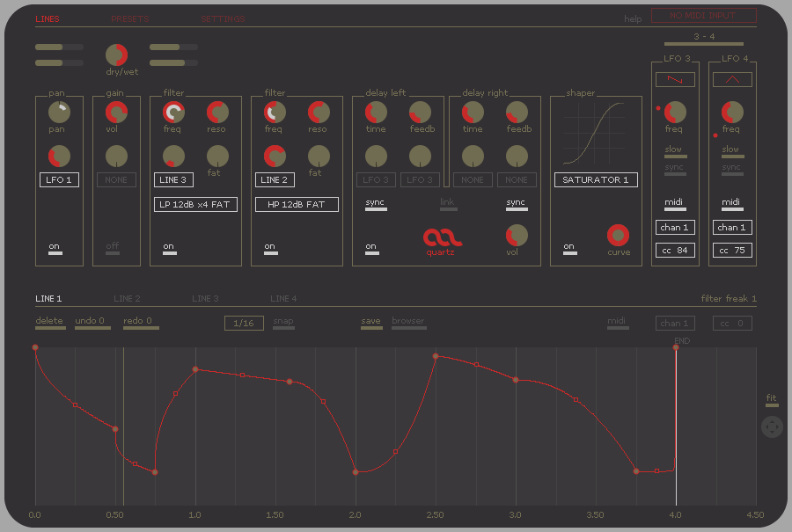Image resolution: width=792 pixels, height=532 pixels.
Task: Open the LFO 1 pan modulation dropdown
Action: pos(59,180)
